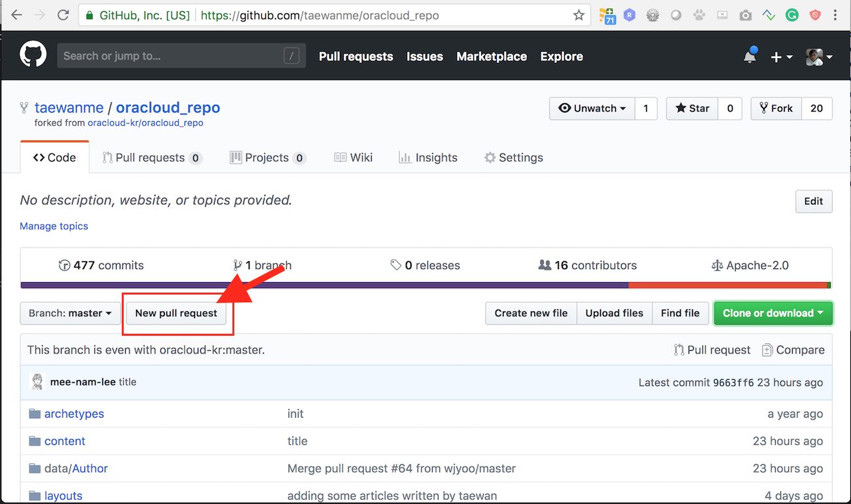Click Find file button
851x504 pixels.
(x=680, y=313)
